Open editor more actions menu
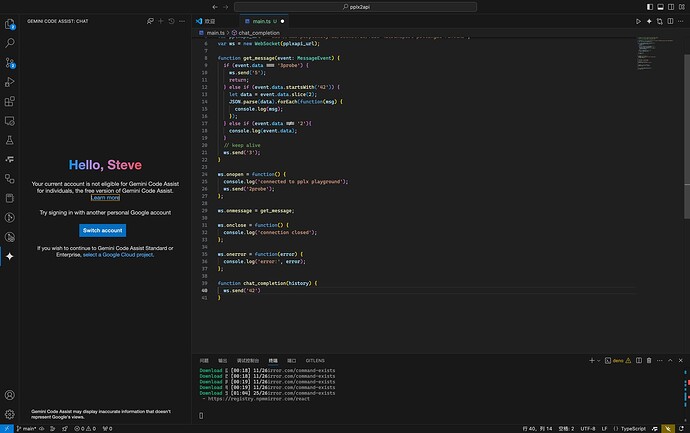 [681, 21]
